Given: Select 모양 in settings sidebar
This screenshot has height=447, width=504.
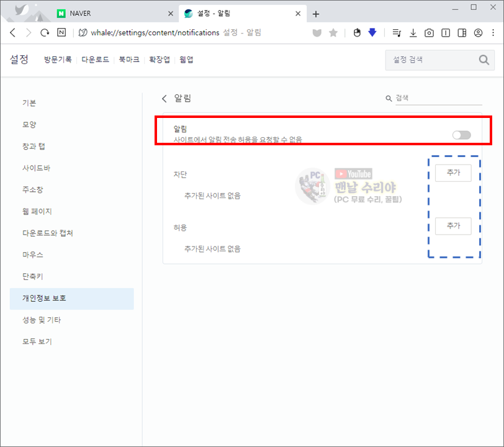Looking at the screenshot, I should 71,125.
